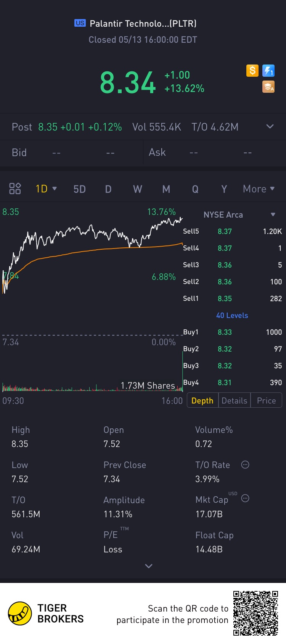Tap the Buy1 8.33 order row
The image size is (286, 644).
point(232,332)
